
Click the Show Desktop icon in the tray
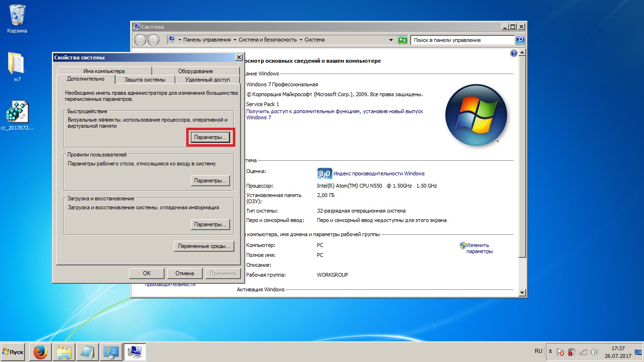(x=638, y=352)
